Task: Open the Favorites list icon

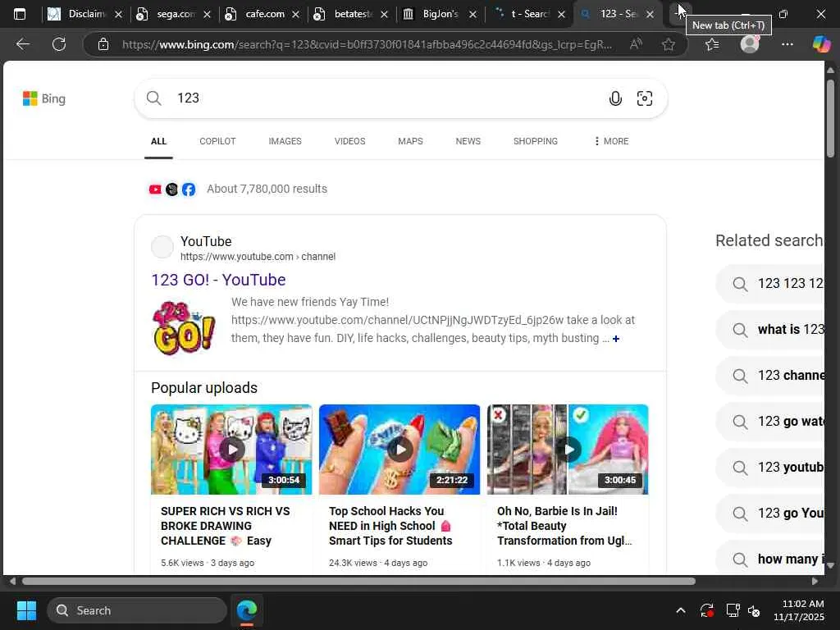Action: pyautogui.click(x=712, y=44)
